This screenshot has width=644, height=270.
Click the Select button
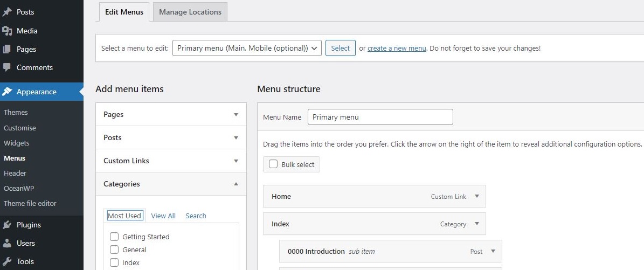tap(341, 48)
